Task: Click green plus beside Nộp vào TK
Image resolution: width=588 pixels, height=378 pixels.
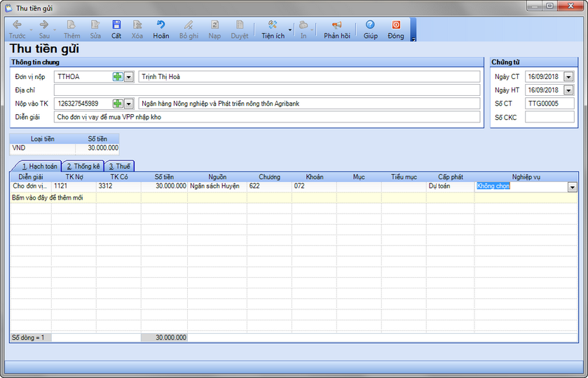Action: pyautogui.click(x=118, y=104)
